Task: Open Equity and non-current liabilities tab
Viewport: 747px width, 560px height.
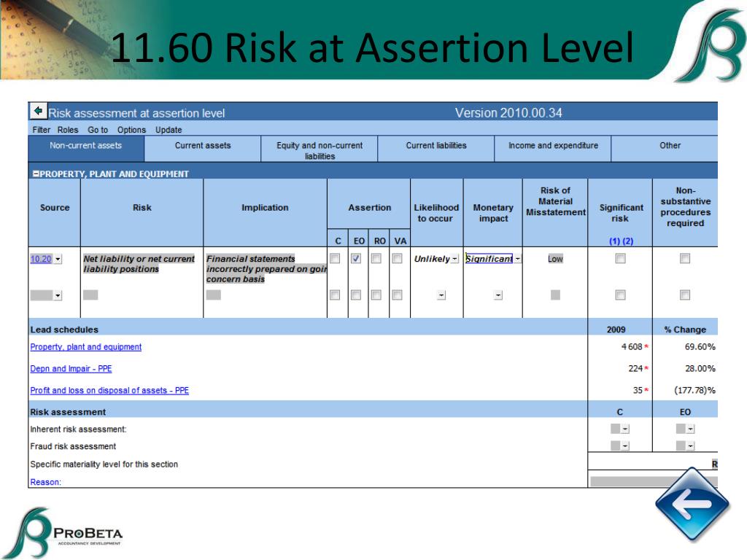Action: [320, 149]
